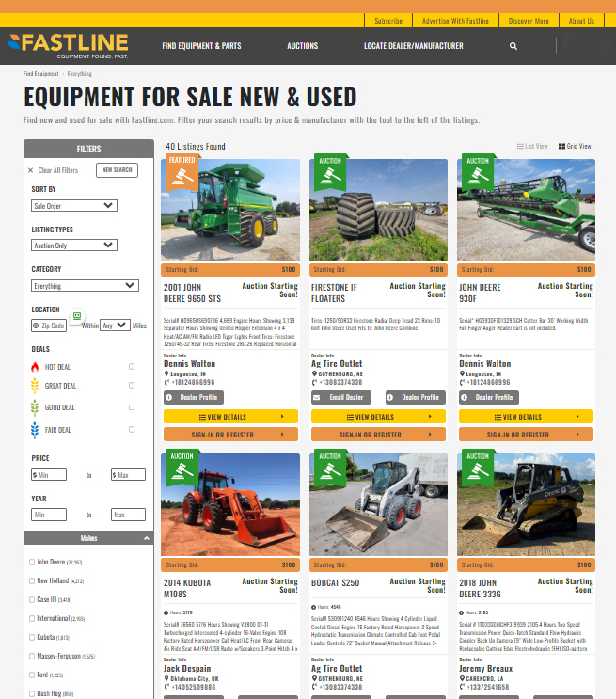Click Auction gavel badge on John Deere 930F
This screenshot has width=616, height=699.
click(x=478, y=173)
